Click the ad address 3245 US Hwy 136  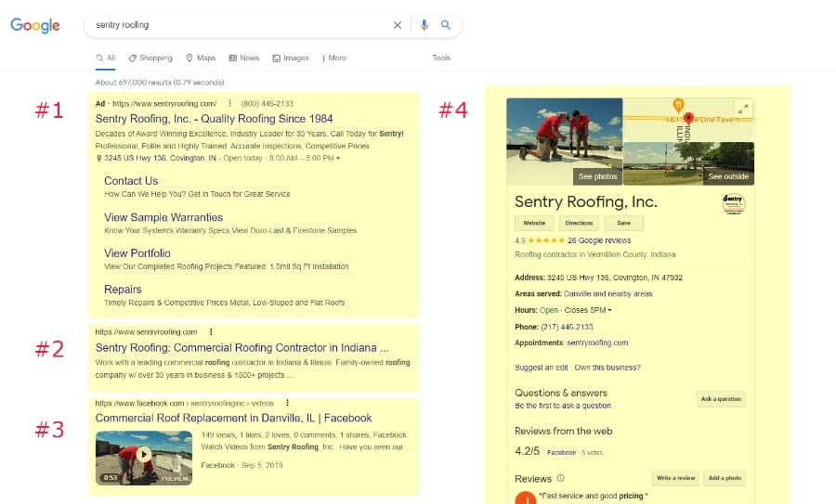160,158
